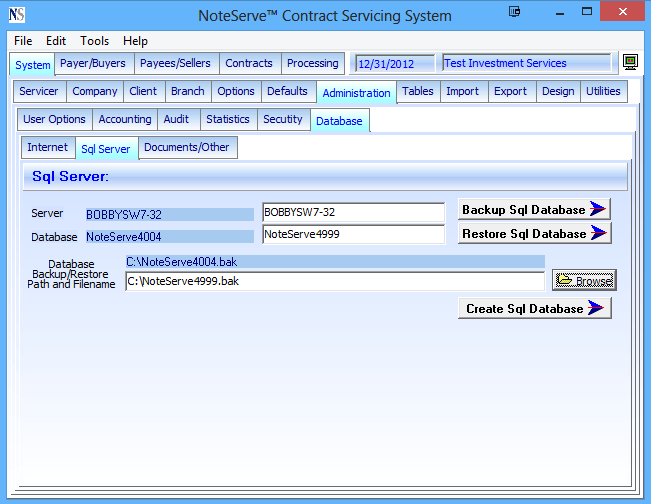Switch to the Contracts tab
The image size is (651, 504).
point(249,63)
